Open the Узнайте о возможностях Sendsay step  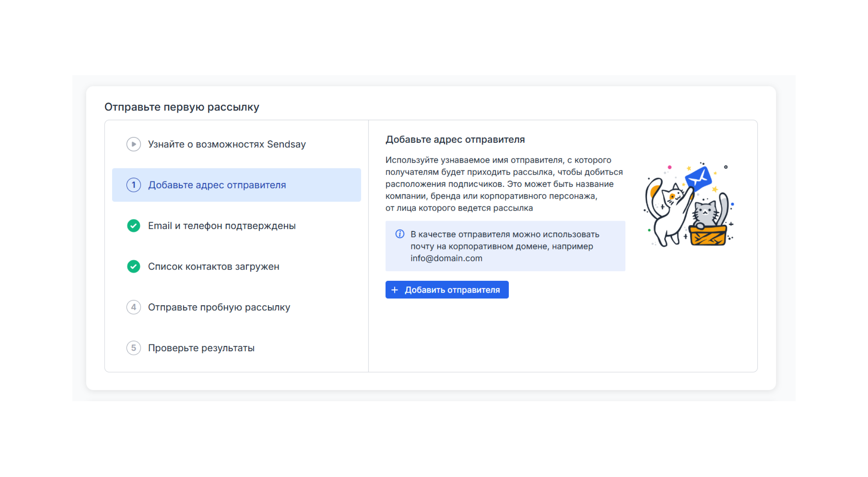coord(237,144)
